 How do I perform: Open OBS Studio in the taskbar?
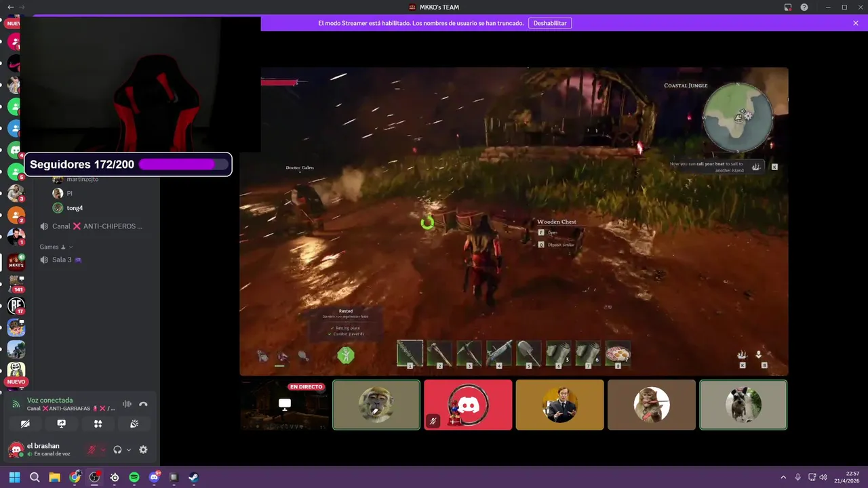[94, 477]
